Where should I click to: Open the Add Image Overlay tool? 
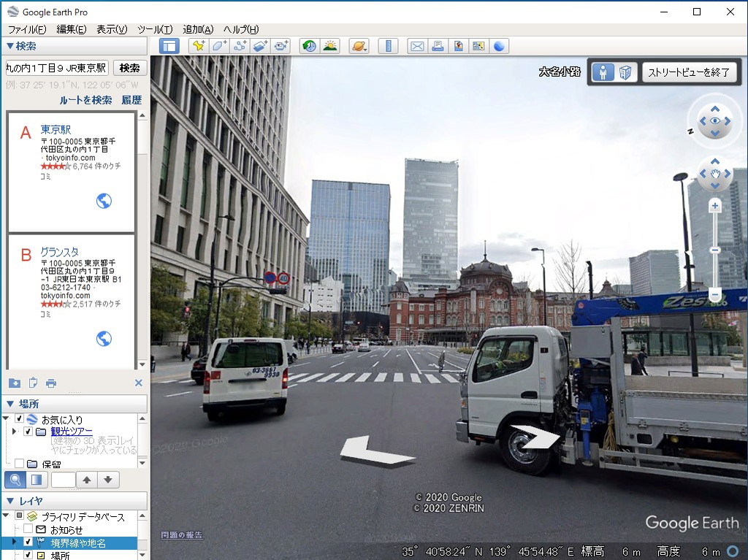coord(260,45)
